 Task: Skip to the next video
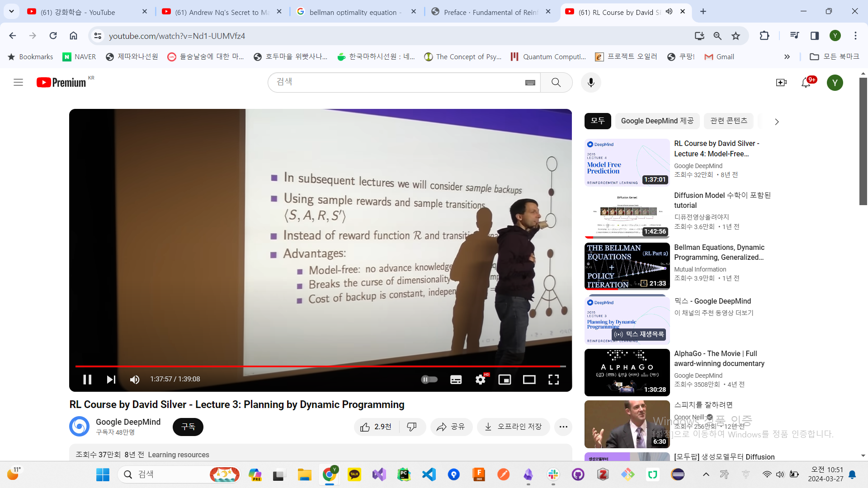(111, 380)
